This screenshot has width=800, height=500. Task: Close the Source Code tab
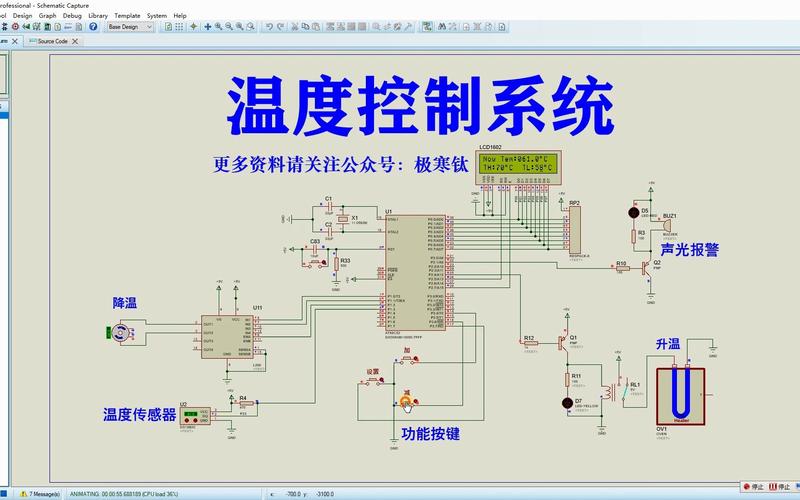coord(75,41)
